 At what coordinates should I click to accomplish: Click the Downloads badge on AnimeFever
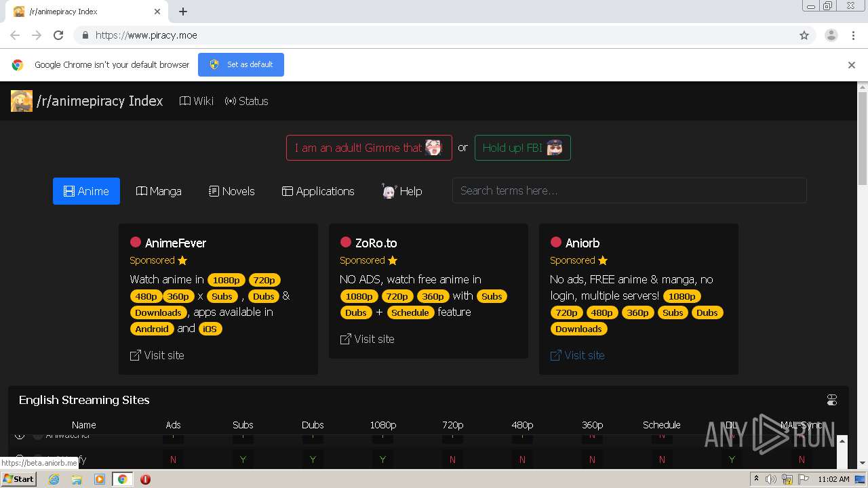158,312
